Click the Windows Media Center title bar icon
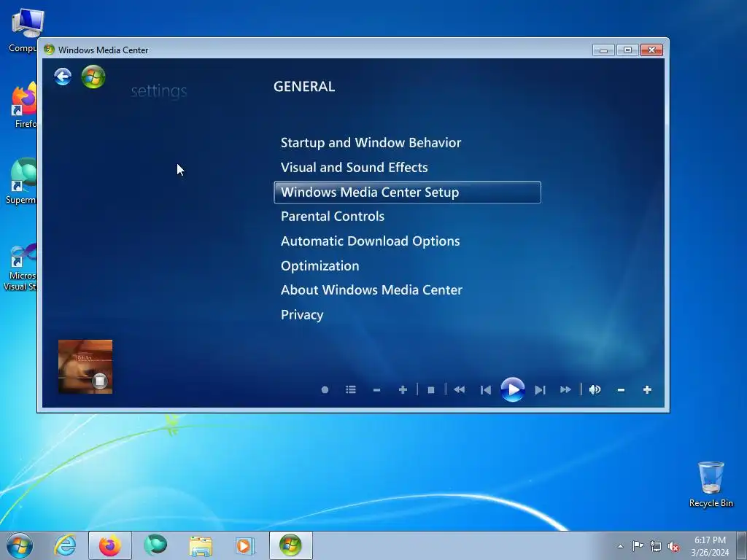The height and width of the screenshot is (560, 747). point(49,50)
